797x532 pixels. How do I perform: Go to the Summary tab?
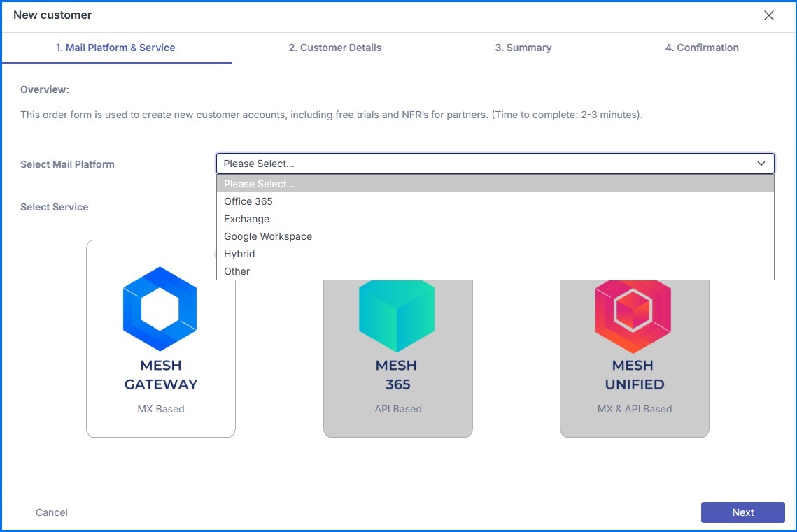tap(523, 48)
